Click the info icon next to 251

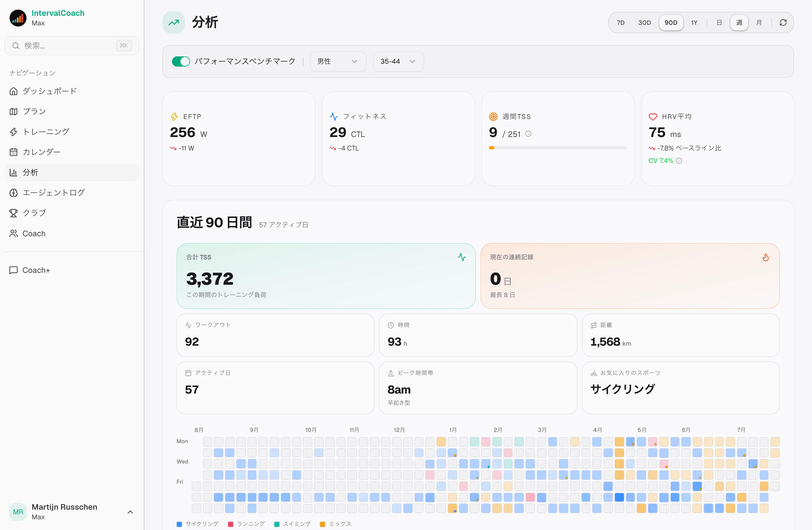(528, 134)
